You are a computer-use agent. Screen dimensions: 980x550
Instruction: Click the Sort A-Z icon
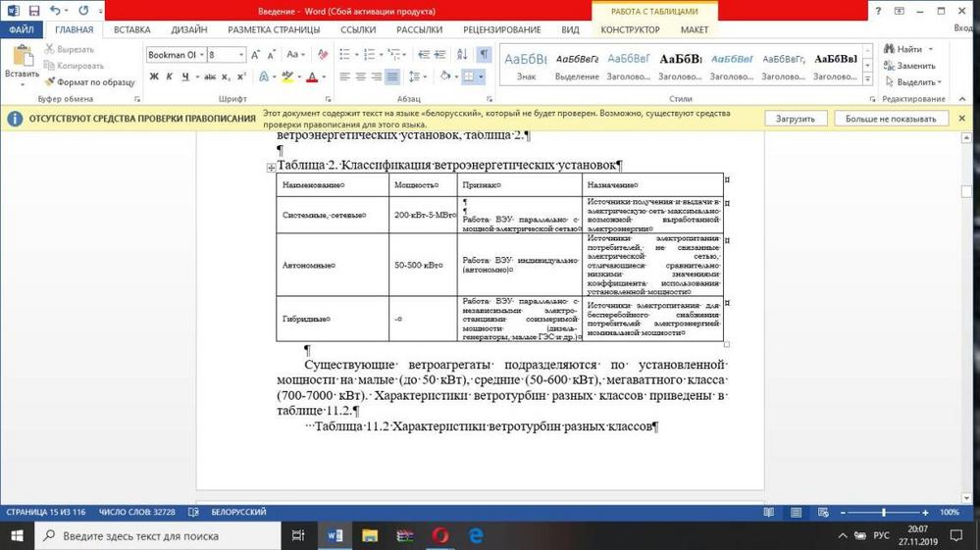point(462,55)
